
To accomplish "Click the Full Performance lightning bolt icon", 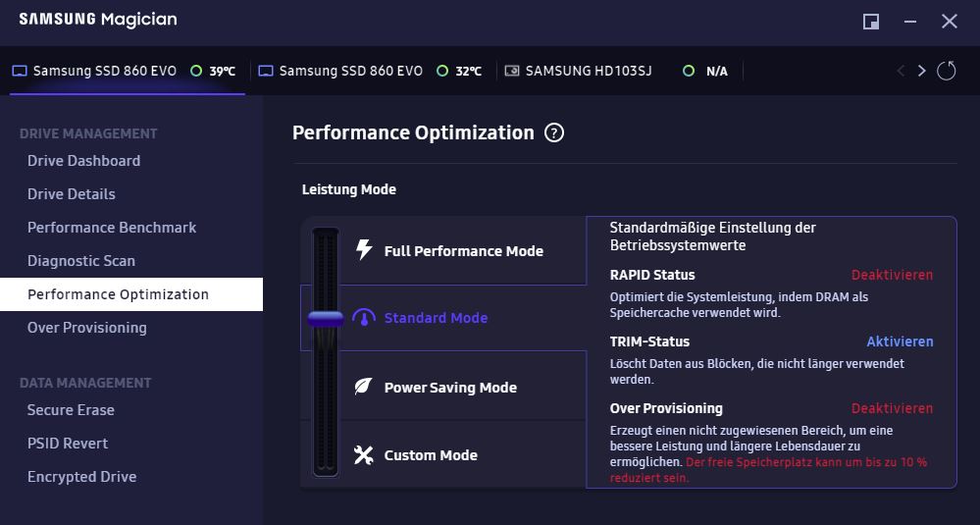I will (364, 250).
